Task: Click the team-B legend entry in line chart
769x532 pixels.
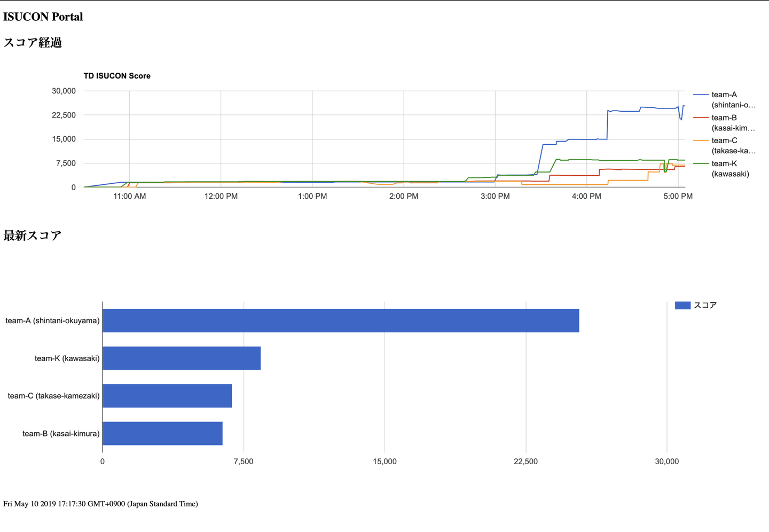Action: point(724,123)
